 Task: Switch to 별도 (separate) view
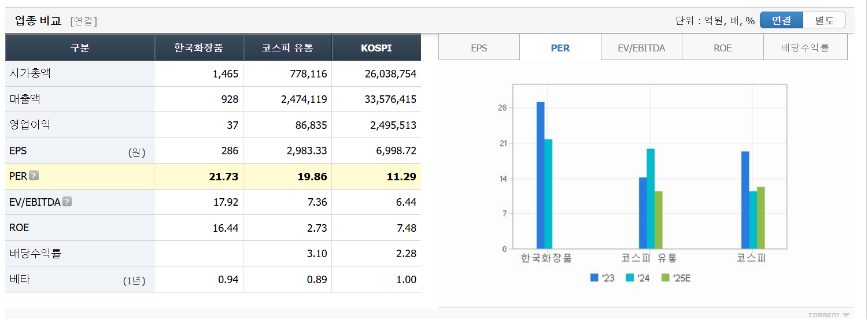825,20
